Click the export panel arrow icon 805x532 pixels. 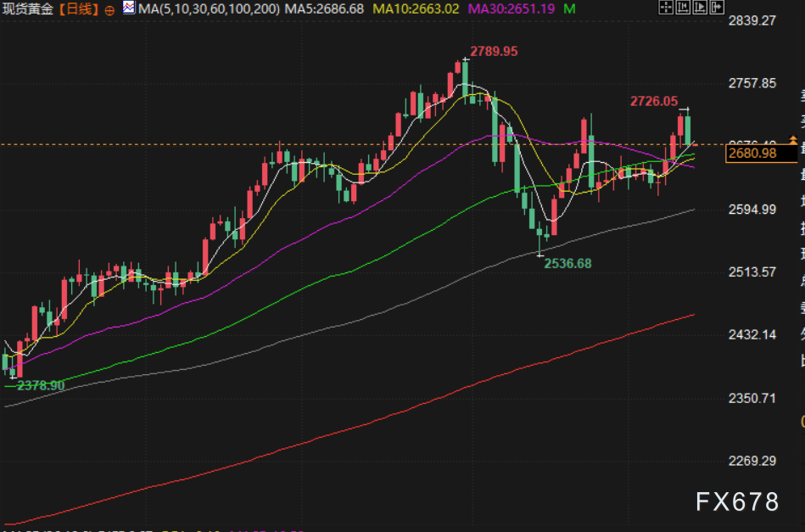click(x=717, y=7)
